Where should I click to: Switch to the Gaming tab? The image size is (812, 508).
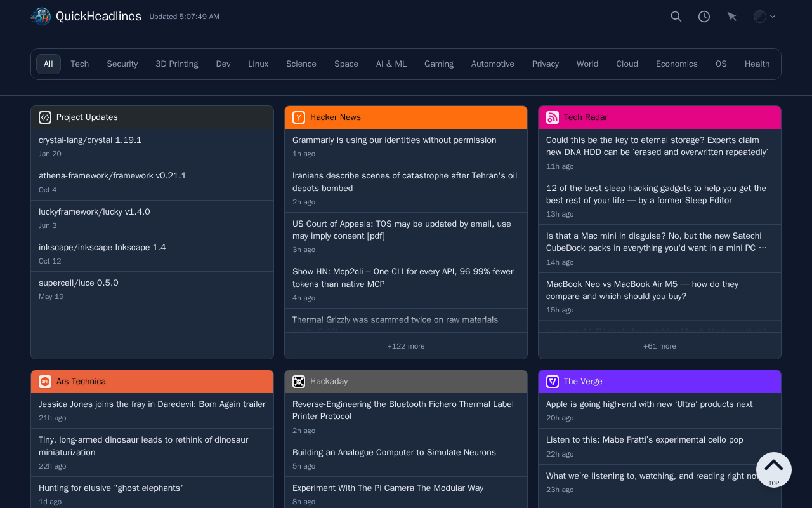pos(439,64)
